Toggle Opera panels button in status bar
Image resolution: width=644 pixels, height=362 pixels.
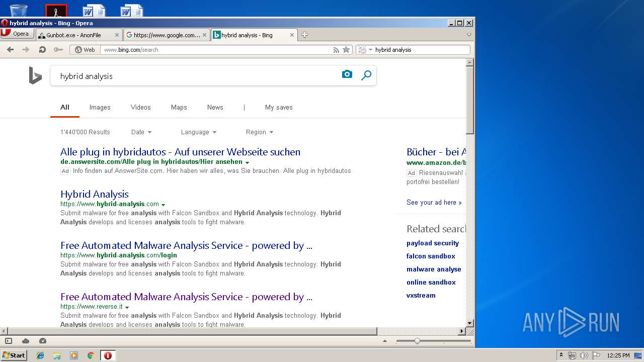pos(9,341)
